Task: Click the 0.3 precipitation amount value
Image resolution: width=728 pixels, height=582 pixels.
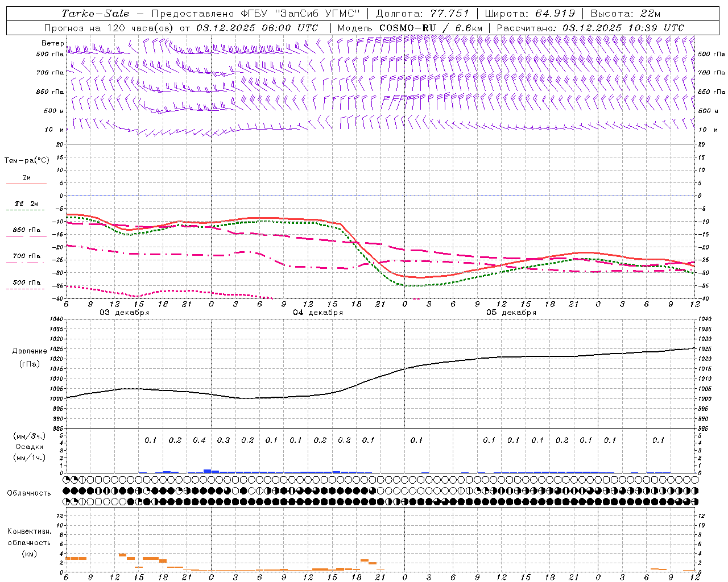Action: coord(224,440)
